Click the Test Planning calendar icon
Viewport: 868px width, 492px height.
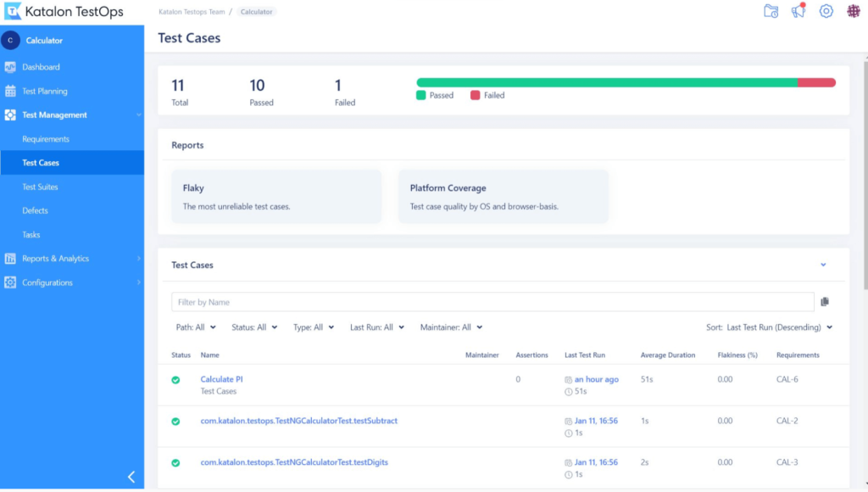click(10, 91)
